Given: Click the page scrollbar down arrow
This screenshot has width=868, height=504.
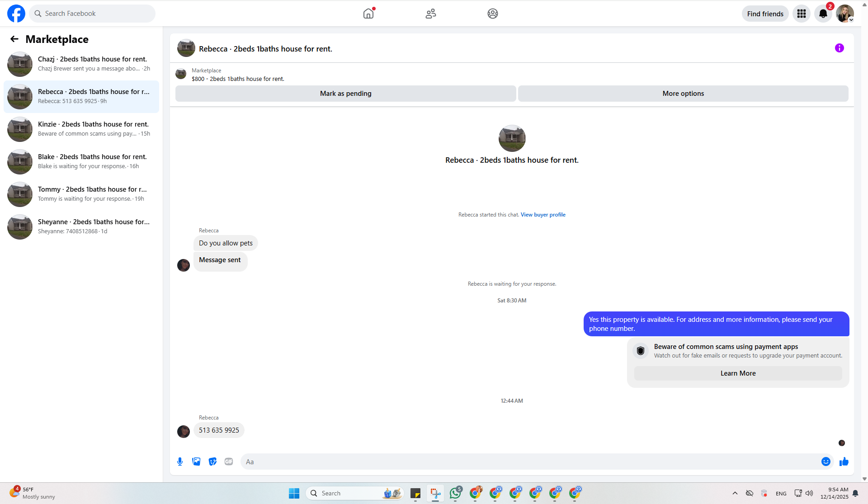Looking at the screenshot, I should click(864, 479).
